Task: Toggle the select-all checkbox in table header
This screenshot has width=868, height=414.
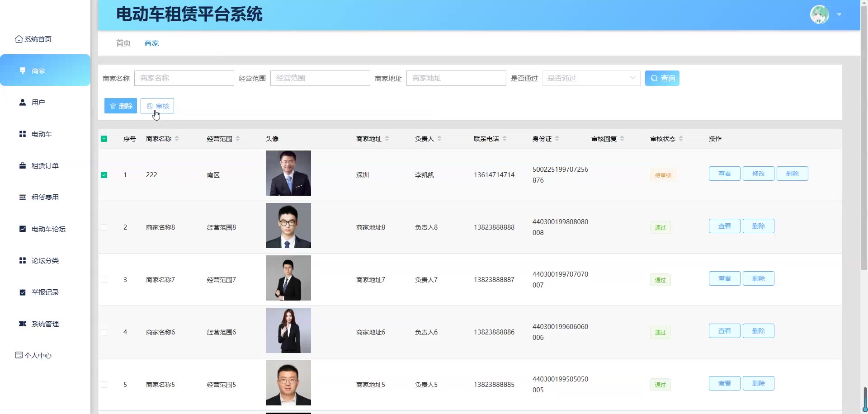Action: 104,139
